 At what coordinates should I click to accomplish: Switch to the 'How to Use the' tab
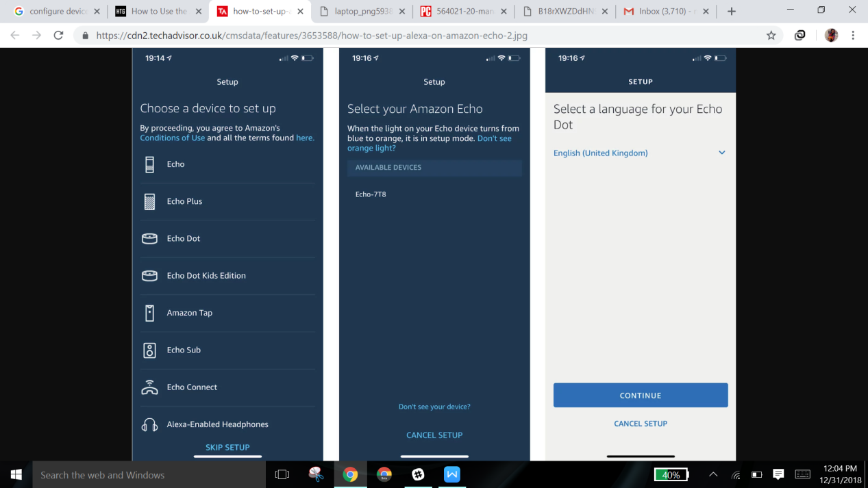(159, 12)
